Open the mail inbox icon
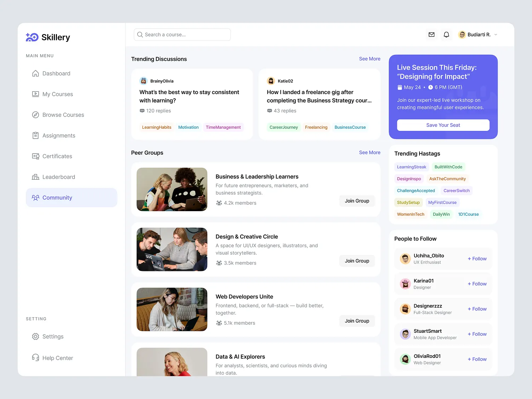532x399 pixels. pos(432,35)
